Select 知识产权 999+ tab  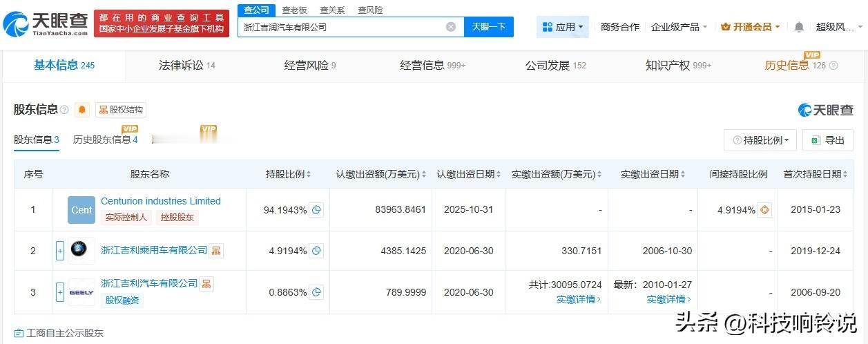679,65
